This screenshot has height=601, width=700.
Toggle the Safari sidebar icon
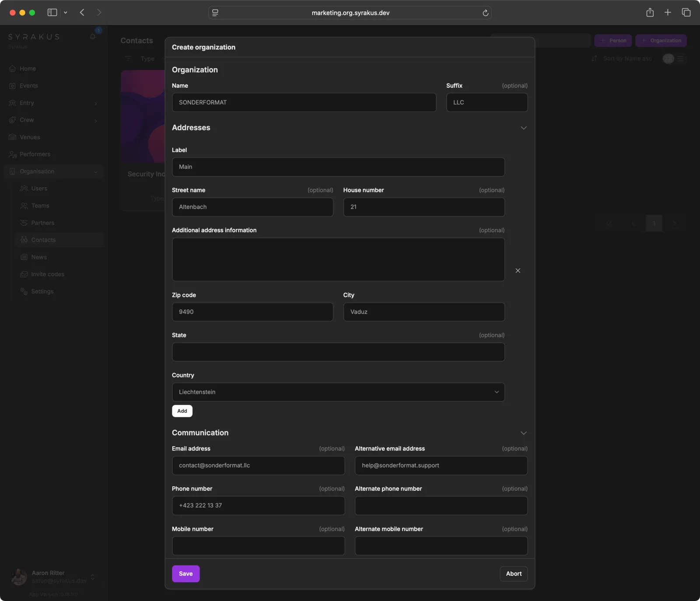pos(52,13)
